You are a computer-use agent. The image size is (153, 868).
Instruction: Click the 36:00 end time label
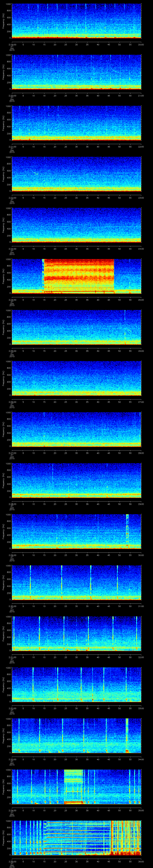point(141,861)
